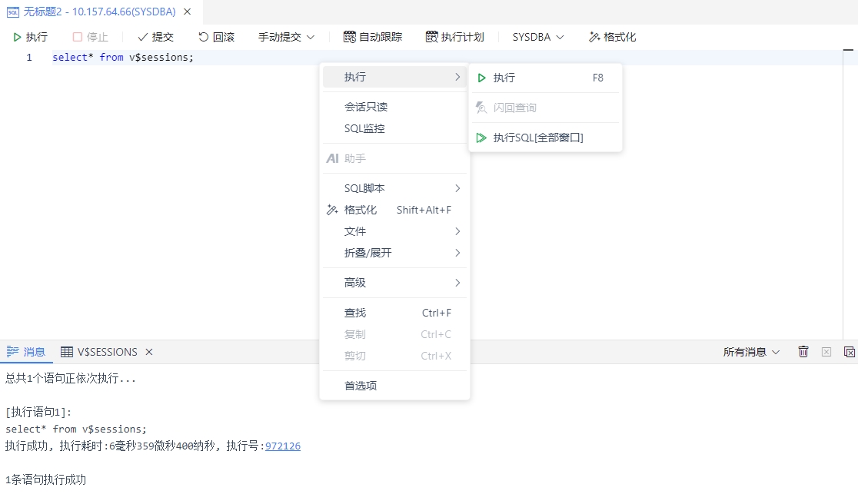Click line number 1 in editor gutter

pyautogui.click(x=29, y=58)
